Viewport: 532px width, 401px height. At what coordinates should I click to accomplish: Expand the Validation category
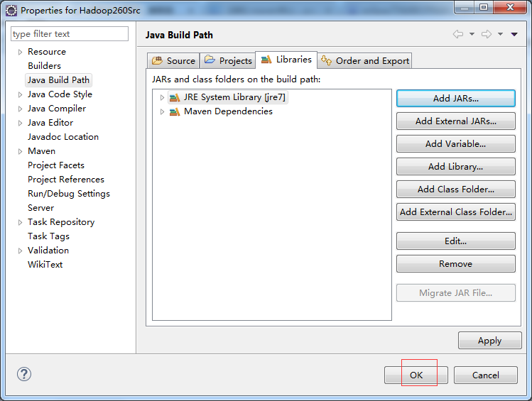(x=20, y=251)
